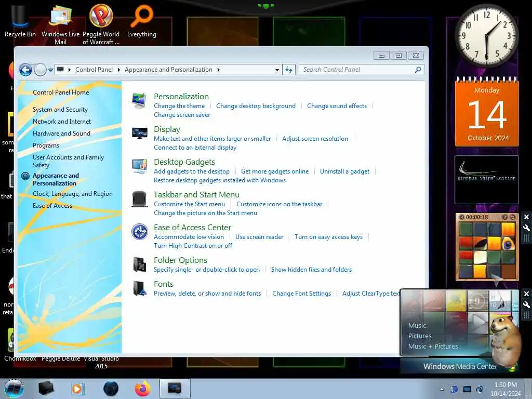Click the search magnifier icon
Viewport: 532px width, 399px height.
pyautogui.click(x=418, y=70)
